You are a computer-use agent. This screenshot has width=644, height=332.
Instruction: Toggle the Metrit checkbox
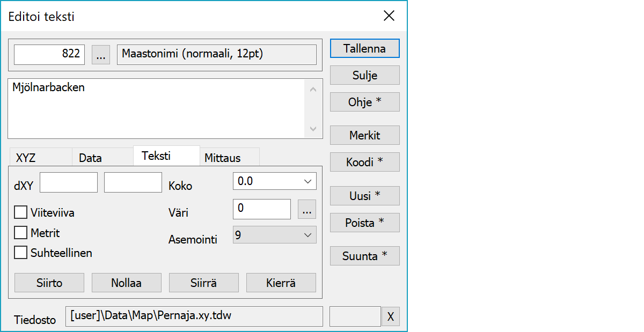coord(21,233)
